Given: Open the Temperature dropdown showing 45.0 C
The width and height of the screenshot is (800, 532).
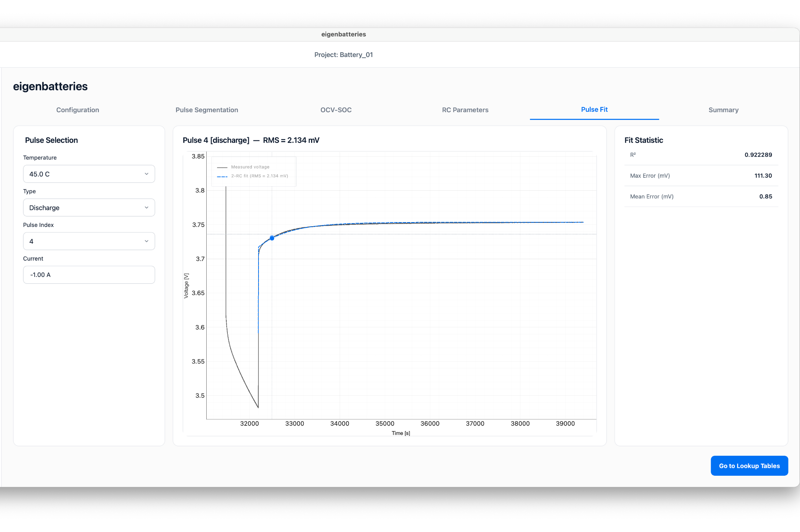Looking at the screenshot, I should pyautogui.click(x=89, y=174).
